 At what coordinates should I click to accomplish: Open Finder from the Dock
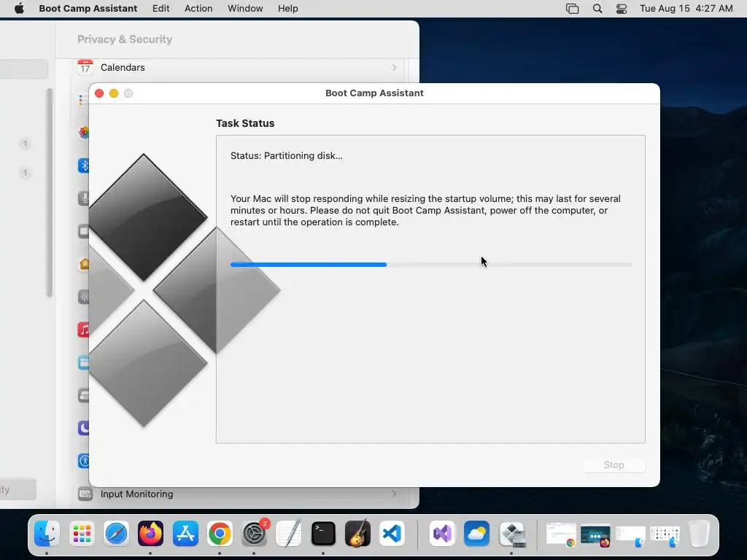click(47, 533)
